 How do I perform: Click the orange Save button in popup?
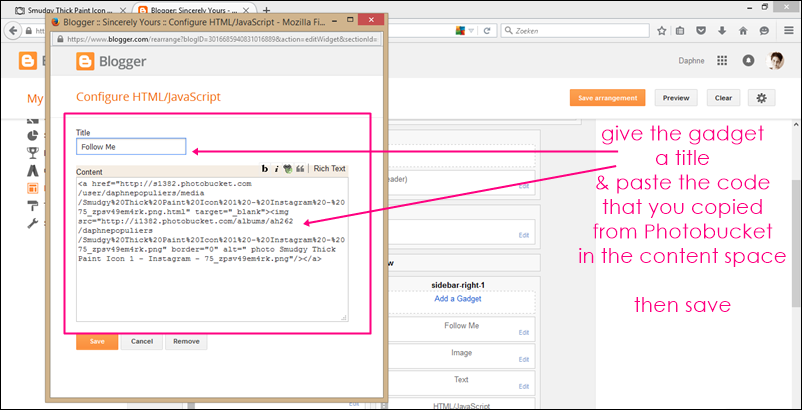pos(97,341)
